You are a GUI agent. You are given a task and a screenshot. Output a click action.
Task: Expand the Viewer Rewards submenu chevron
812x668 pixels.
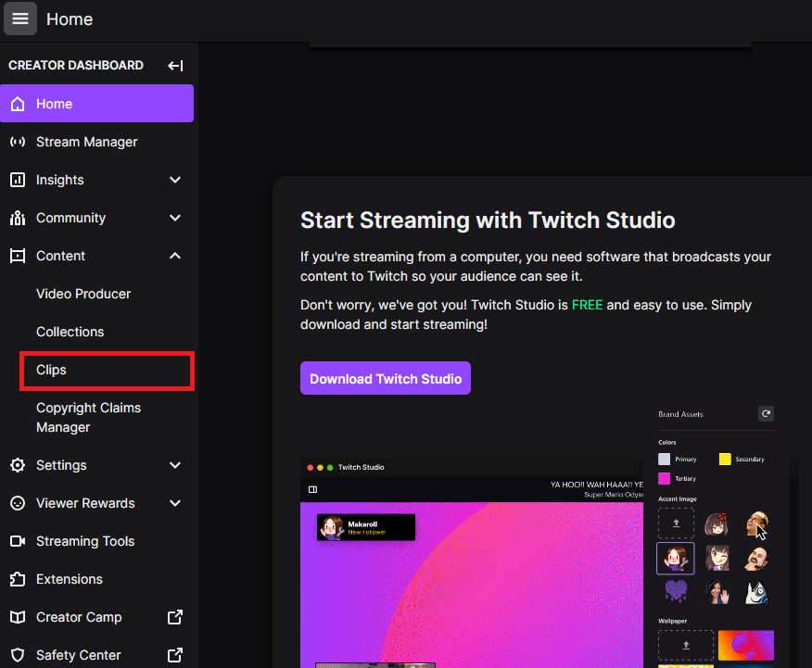175,503
